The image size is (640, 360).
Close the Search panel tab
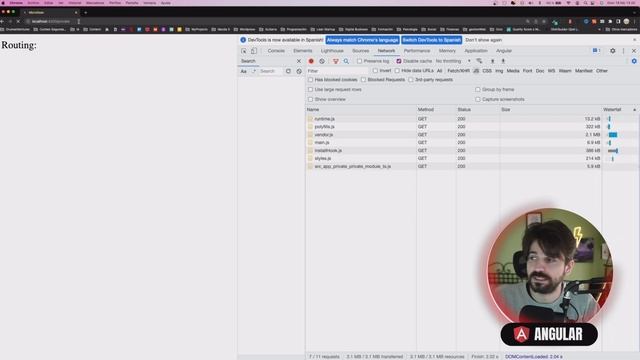(x=299, y=61)
